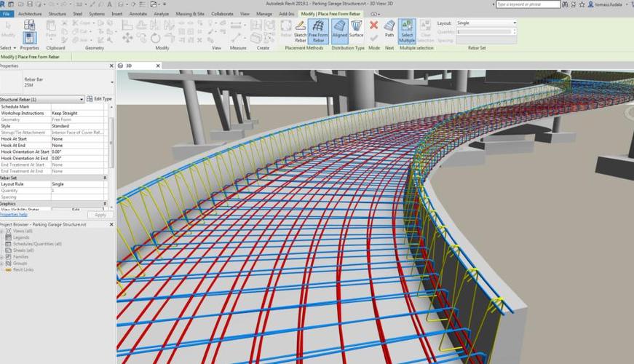The height and width of the screenshot is (364, 634).
Task: Click the Path button in Next panel
Action: [389, 28]
